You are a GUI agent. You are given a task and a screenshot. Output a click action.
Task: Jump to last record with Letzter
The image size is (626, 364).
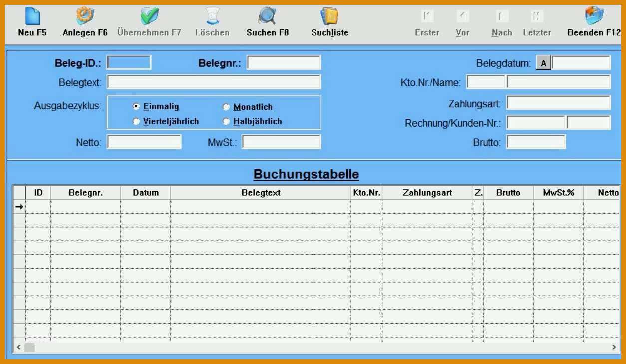[x=537, y=17]
